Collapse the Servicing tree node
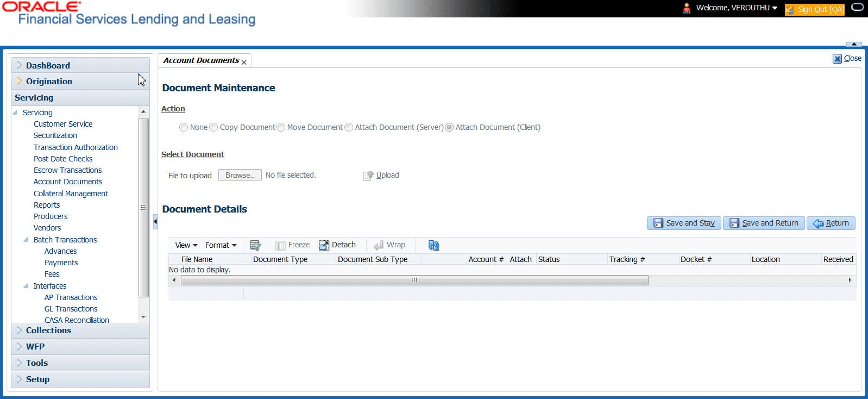Viewport: 868px width, 399px height. (x=15, y=113)
